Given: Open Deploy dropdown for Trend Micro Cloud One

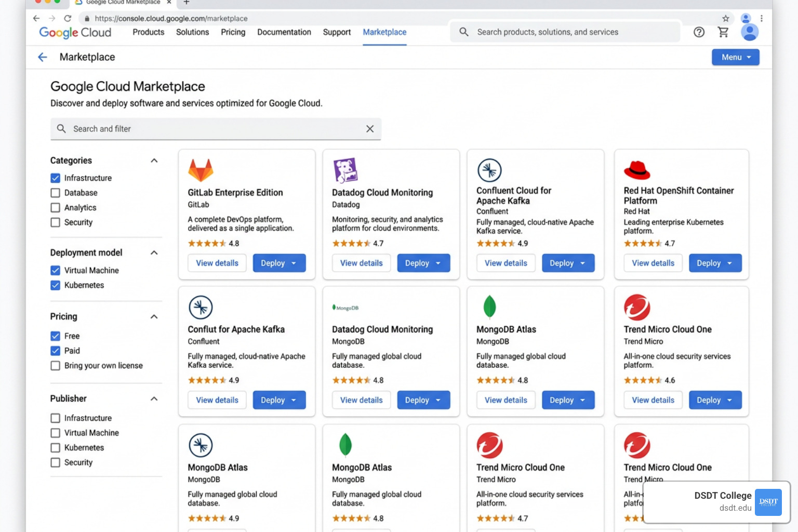Looking at the screenshot, I should coord(715,400).
